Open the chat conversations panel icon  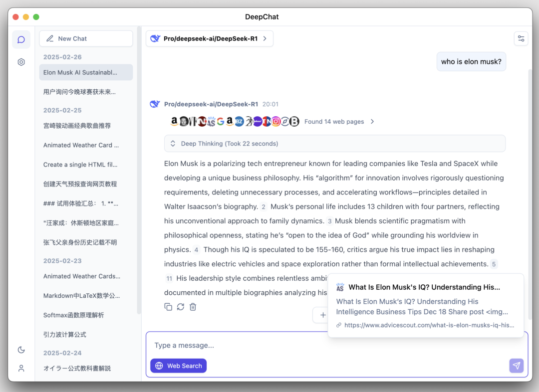pos(21,39)
